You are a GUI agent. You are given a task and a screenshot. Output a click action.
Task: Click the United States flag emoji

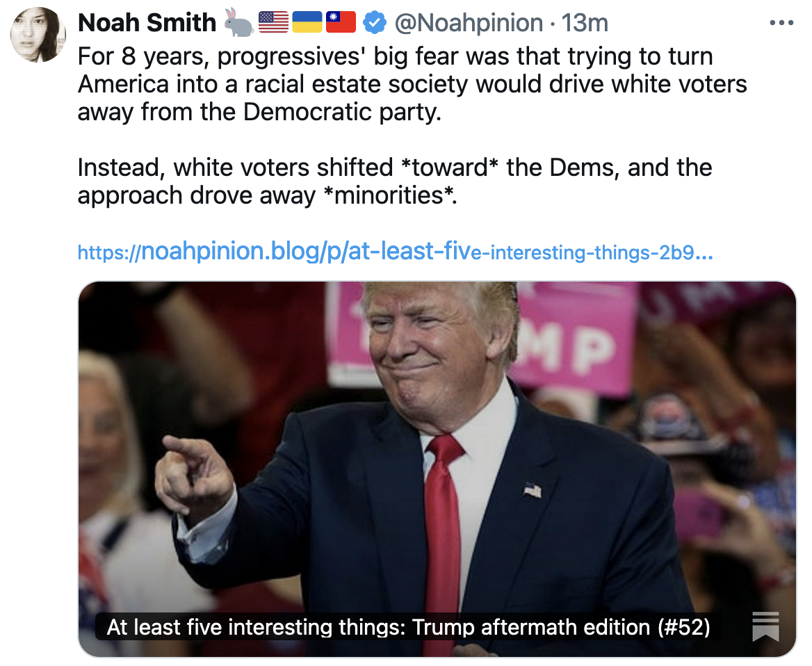(x=273, y=23)
